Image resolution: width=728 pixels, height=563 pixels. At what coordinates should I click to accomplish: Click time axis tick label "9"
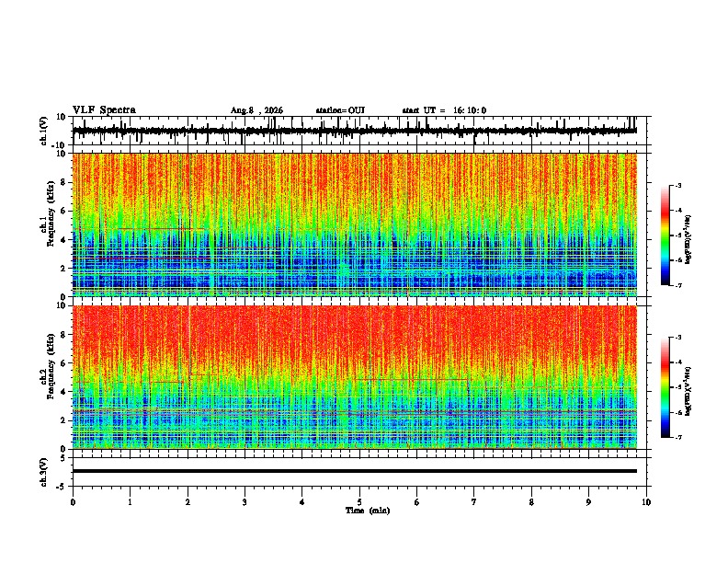tap(588, 502)
